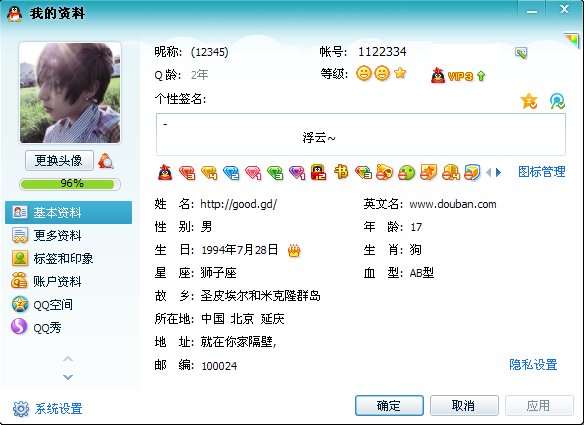This screenshot has width=585, height=425.
Task: Click the 确定 confirm button
Action: pos(389,406)
